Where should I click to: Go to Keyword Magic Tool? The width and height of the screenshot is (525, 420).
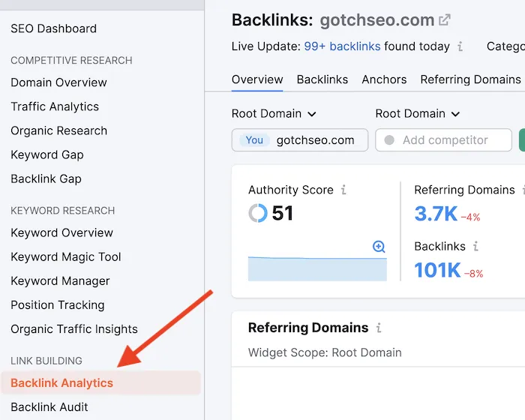coord(66,256)
